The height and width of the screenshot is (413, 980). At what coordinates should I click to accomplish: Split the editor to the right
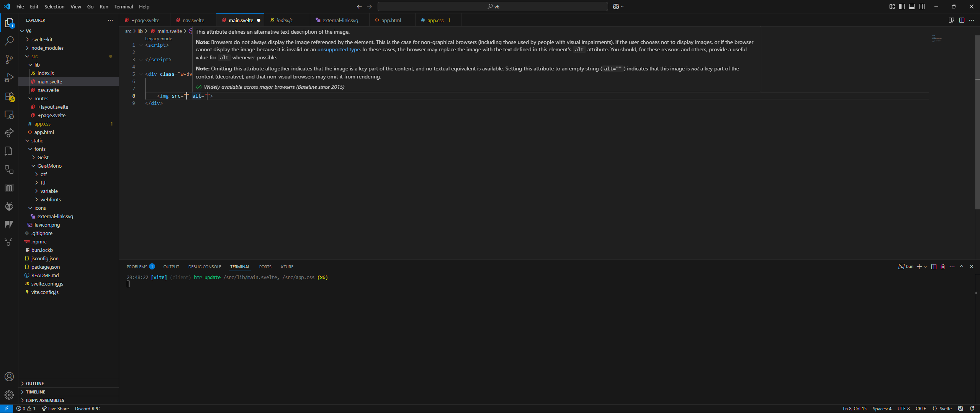point(962,20)
